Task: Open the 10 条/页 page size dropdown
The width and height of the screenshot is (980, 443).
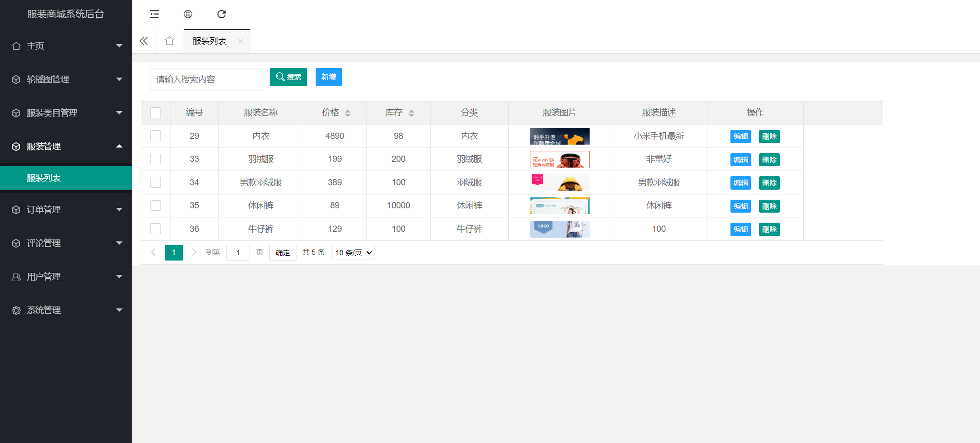Action: [353, 252]
